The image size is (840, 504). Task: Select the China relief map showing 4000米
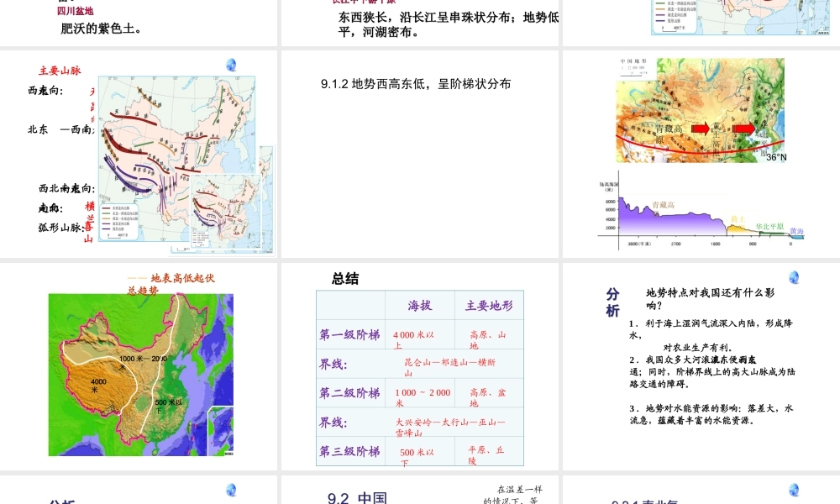141,375
